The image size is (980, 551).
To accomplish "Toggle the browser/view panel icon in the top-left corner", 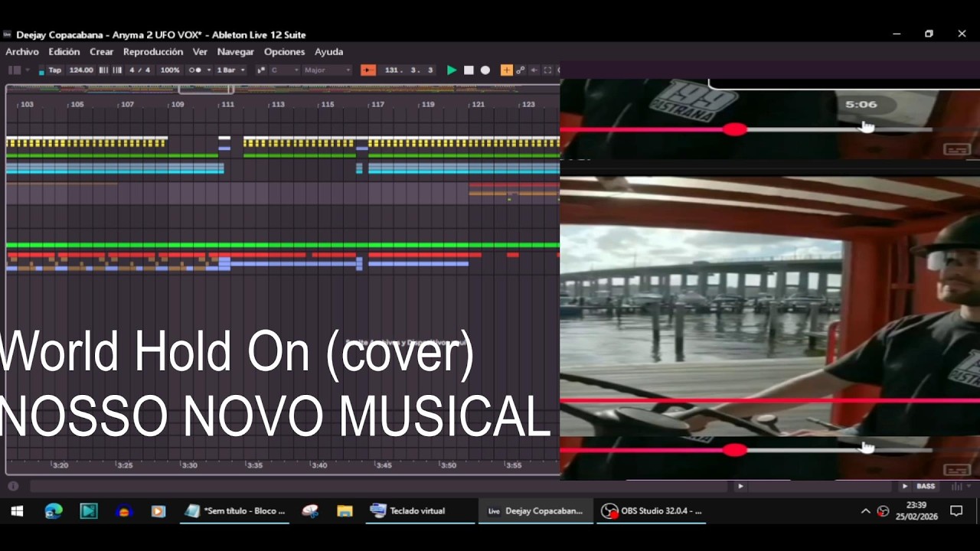I will point(15,70).
